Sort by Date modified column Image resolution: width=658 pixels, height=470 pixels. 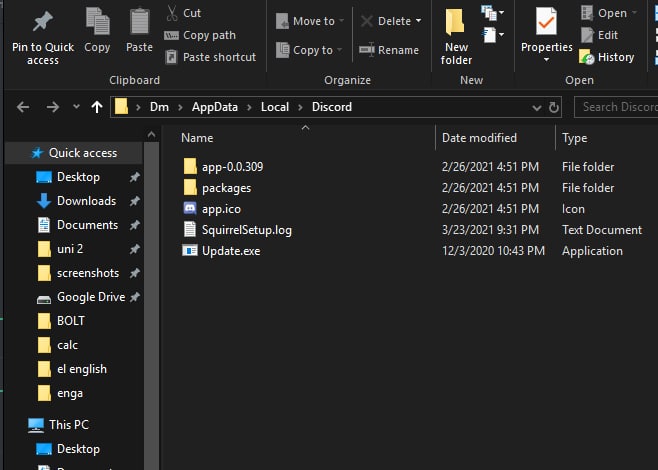479,138
